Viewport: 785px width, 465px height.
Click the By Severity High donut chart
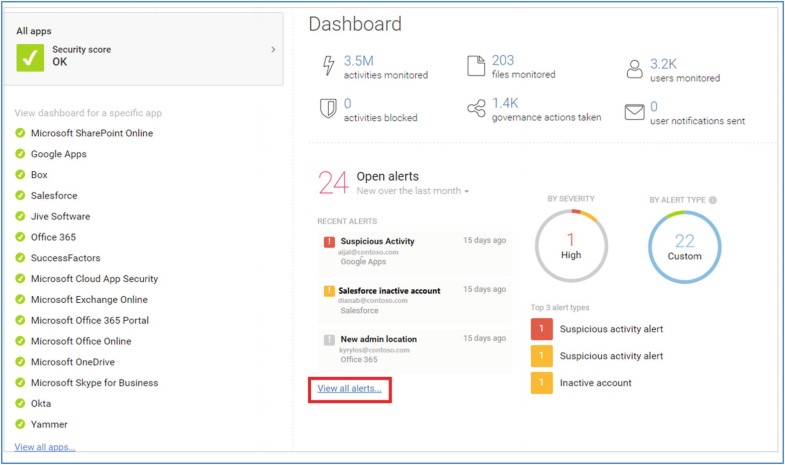click(571, 246)
